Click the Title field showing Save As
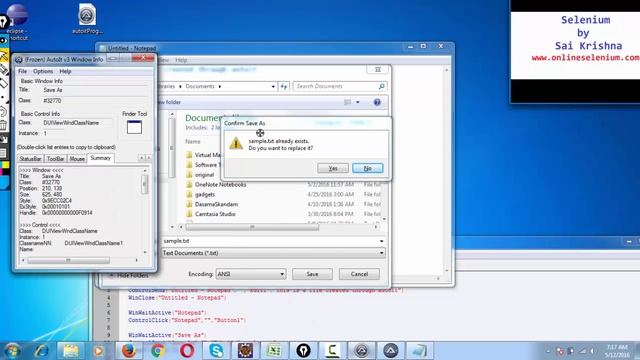Viewport: 640px width, 360px height. tap(94, 90)
